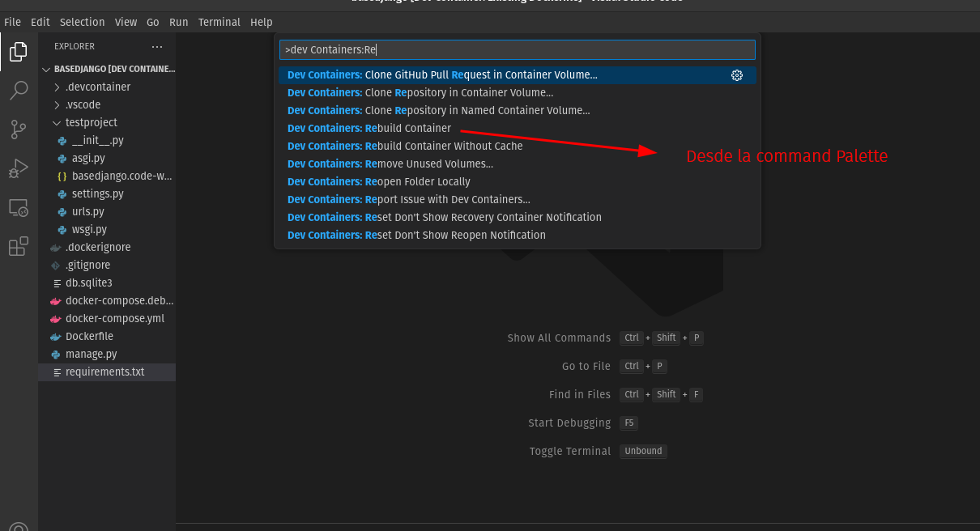Screen dimensions: 980x531
Task: Open Go menu
Action: (153, 22)
